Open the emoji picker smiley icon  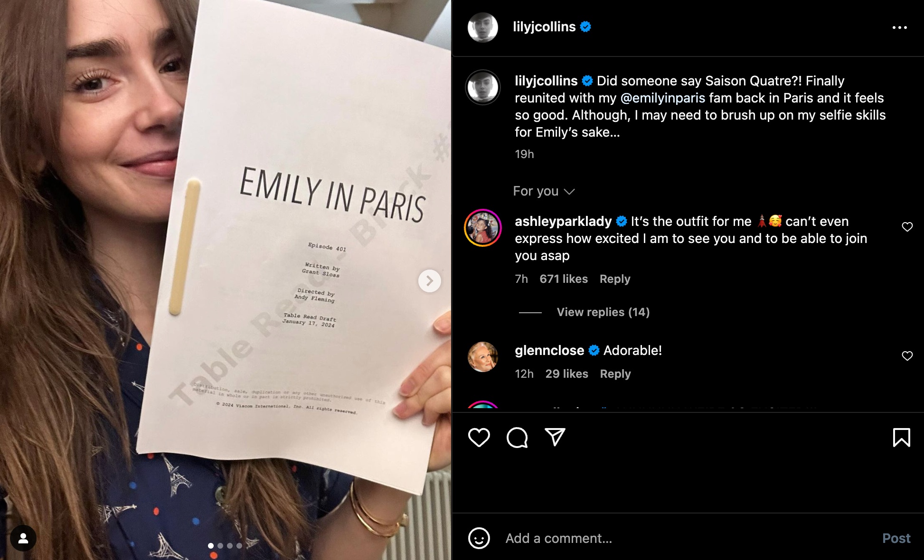click(x=479, y=538)
